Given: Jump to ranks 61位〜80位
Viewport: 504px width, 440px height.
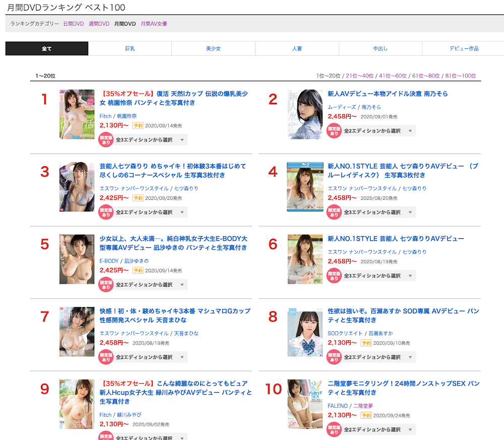Looking at the screenshot, I should (426, 76).
